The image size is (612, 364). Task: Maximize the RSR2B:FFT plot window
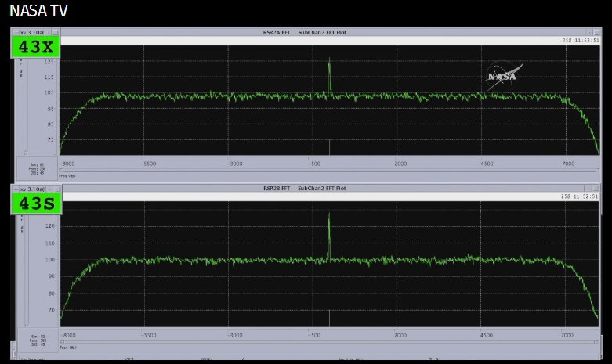(x=596, y=188)
